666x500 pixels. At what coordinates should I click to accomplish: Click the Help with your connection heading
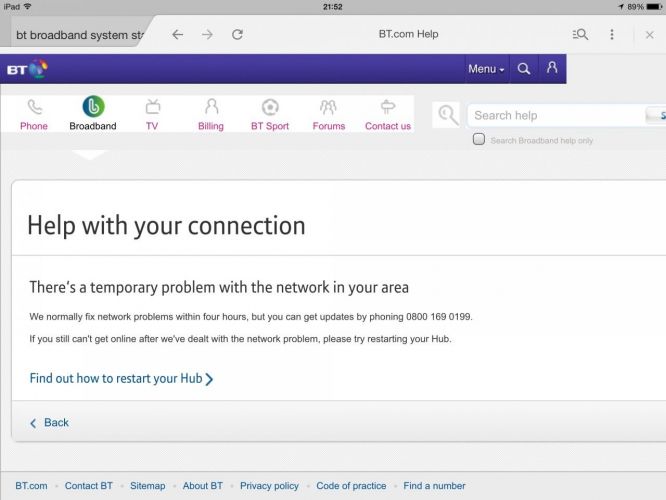pyautogui.click(x=166, y=226)
